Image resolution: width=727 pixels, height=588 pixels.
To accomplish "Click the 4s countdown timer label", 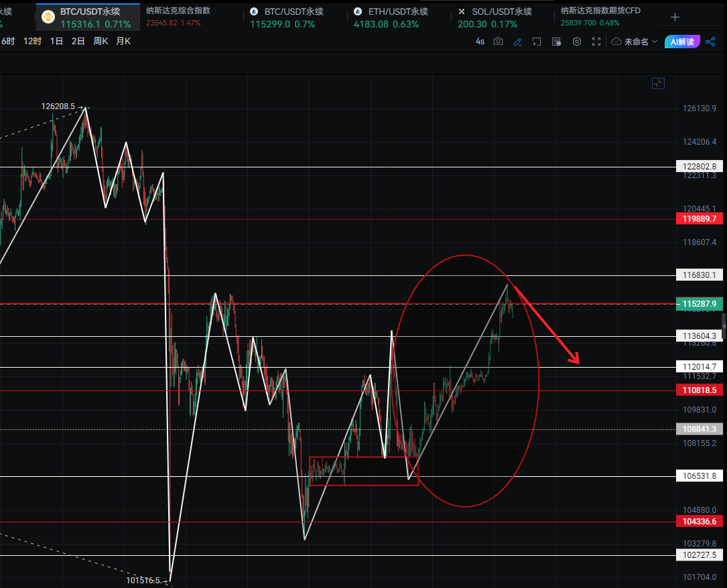I will 480,42.
